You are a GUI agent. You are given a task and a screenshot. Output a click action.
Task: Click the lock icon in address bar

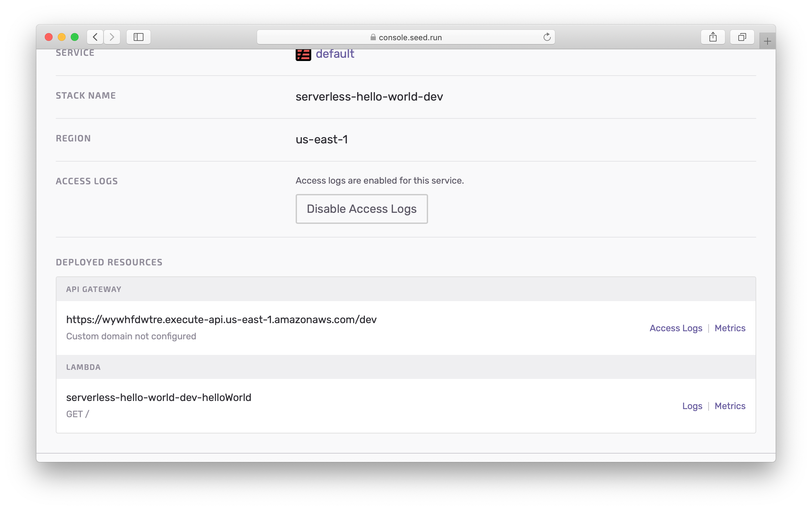(x=373, y=37)
